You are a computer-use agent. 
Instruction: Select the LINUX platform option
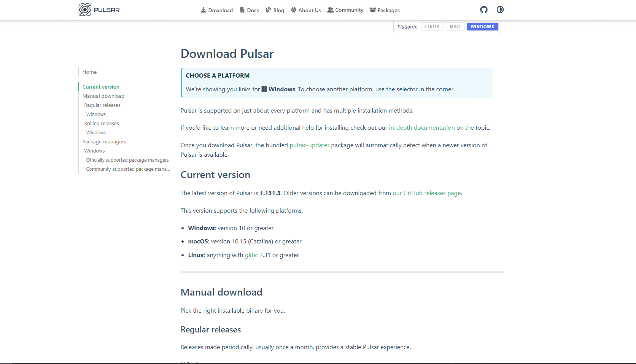click(x=432, y=27)
